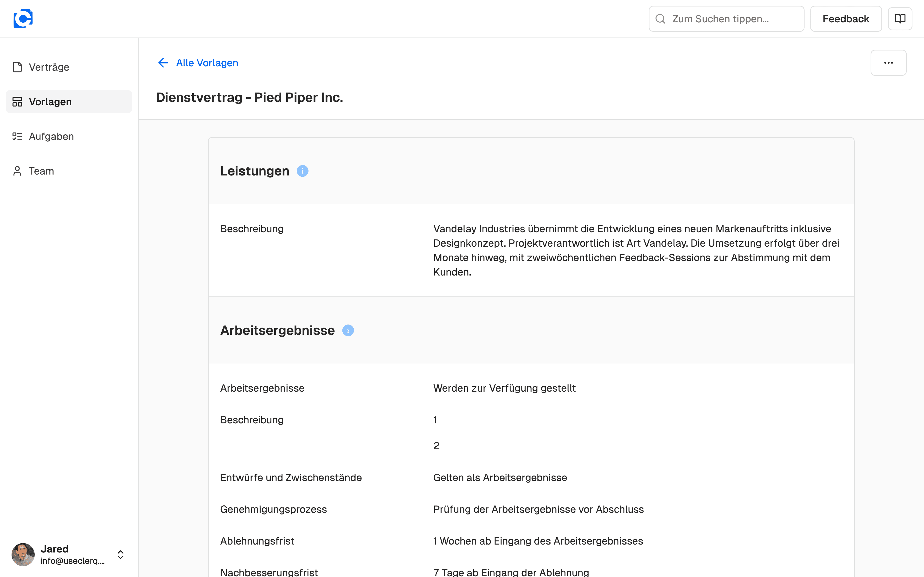This screenshot has width=924, height=577.
Task: Expand the account switcher next to Jared
Action: [120, 554]
